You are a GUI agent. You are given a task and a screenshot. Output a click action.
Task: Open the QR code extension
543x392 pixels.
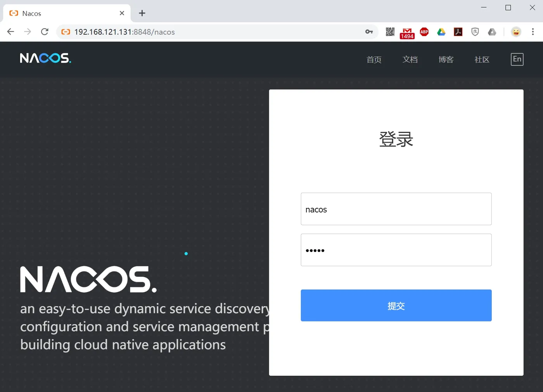pos(390,32)
